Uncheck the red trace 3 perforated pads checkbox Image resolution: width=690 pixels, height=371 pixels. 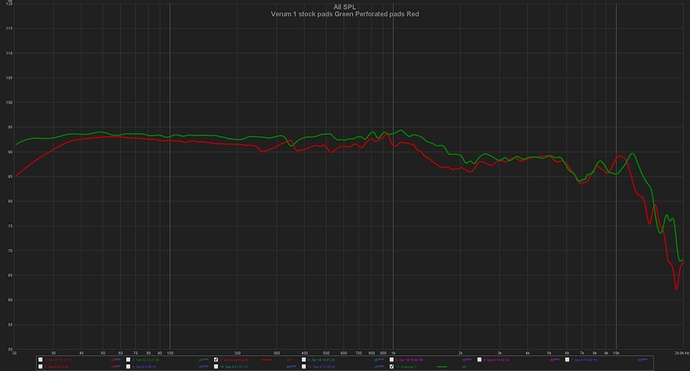coord(216,360)
